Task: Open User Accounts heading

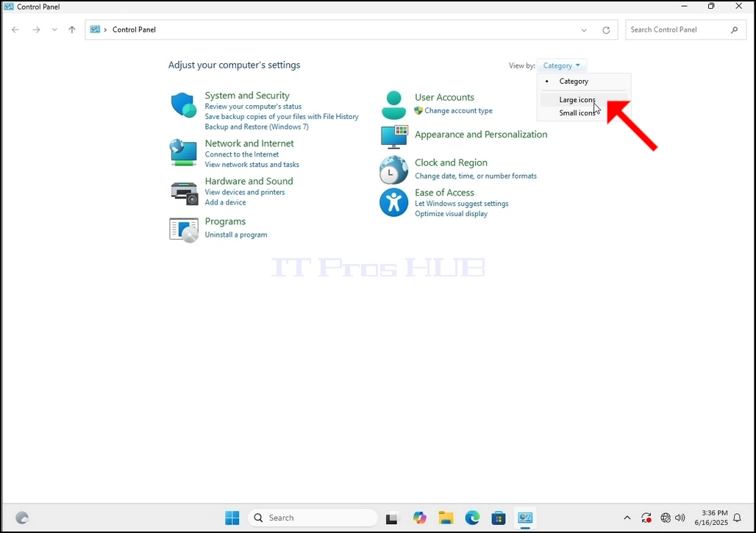Action: coord(444,97)
